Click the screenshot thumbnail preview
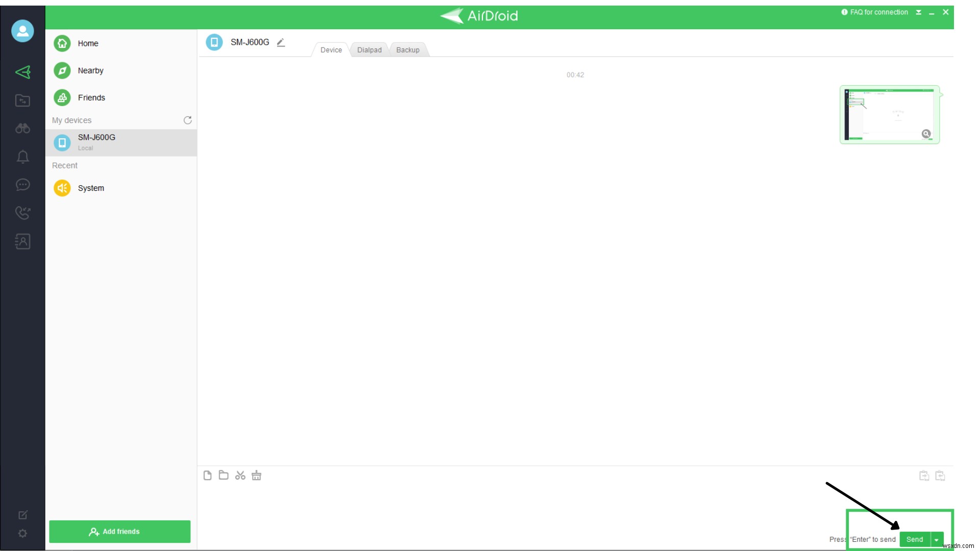The height and width of the screenshot is (551, 980). [x=889, y=114]
